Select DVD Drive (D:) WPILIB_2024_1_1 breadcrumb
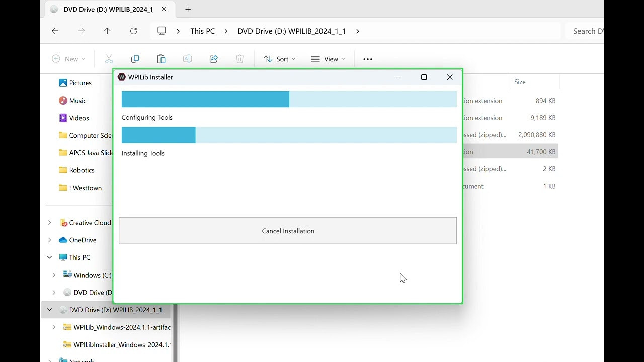Viewport: 644px width, 362px height. click(292, 31)
